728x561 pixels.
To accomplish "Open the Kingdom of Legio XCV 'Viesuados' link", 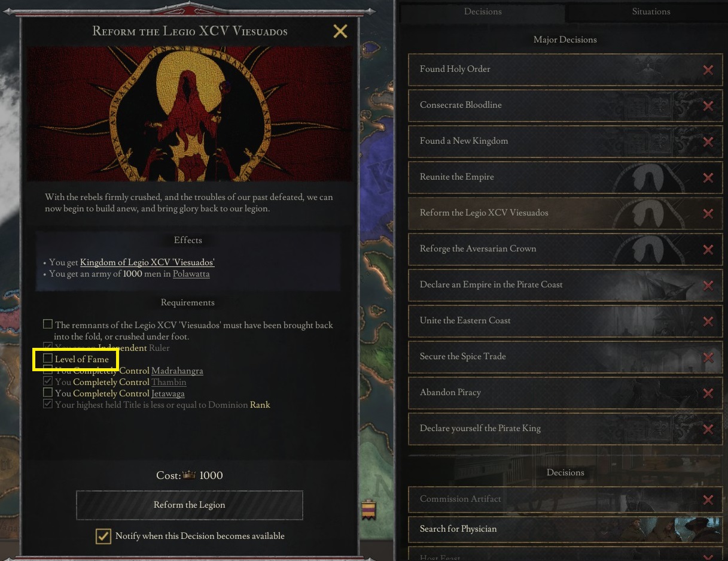I will pyautogui.click(x=147, y=262).
